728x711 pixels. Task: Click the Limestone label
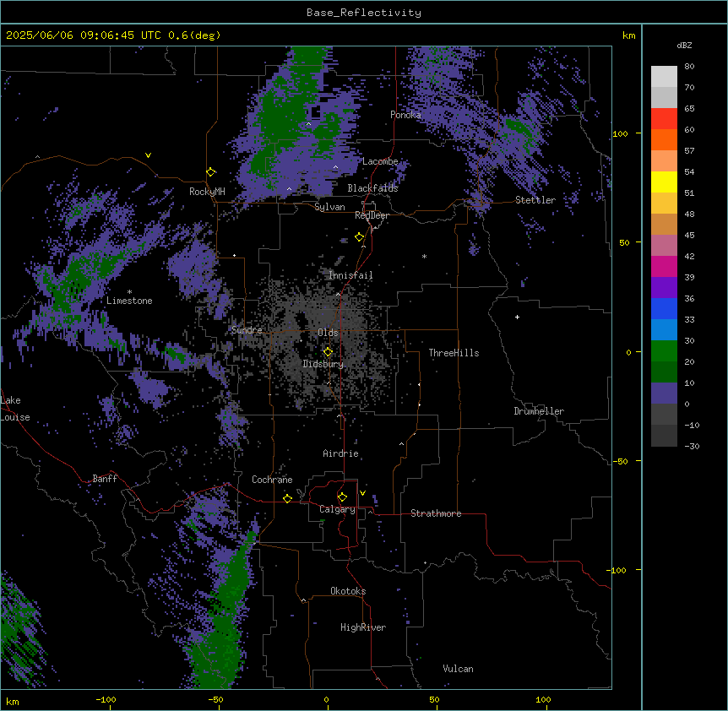(x=129, y=301)
